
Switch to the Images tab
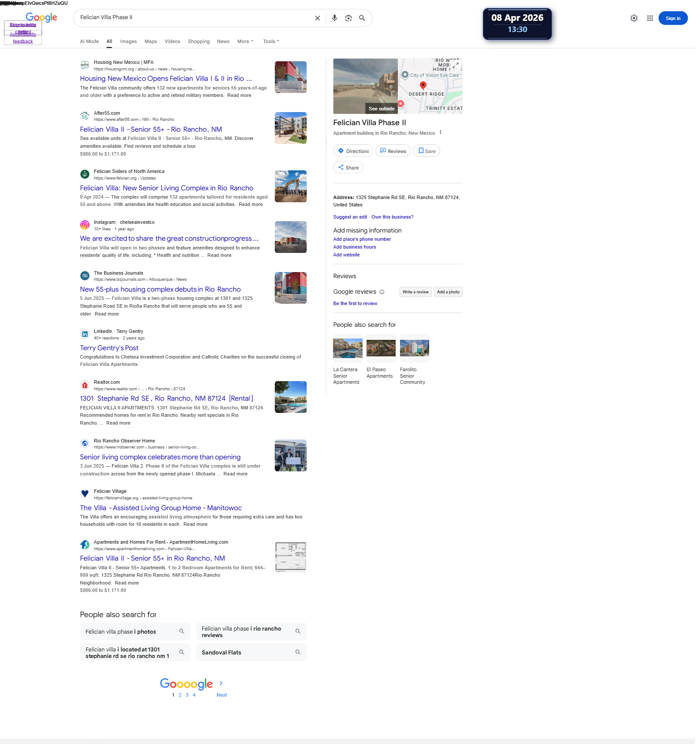tap(128, 41)
